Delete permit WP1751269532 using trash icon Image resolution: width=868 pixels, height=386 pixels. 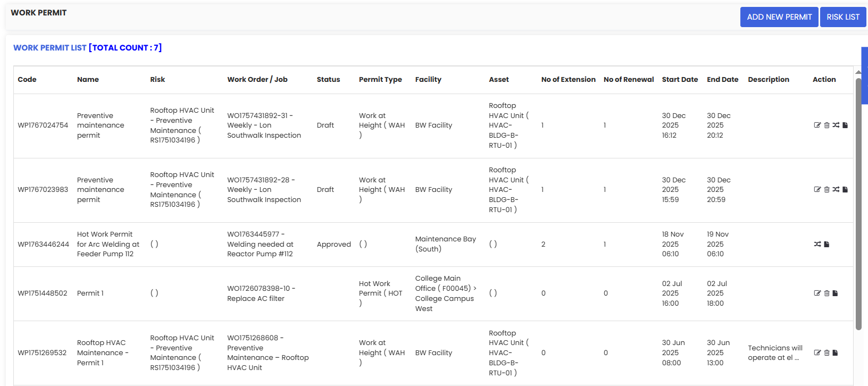827,353
